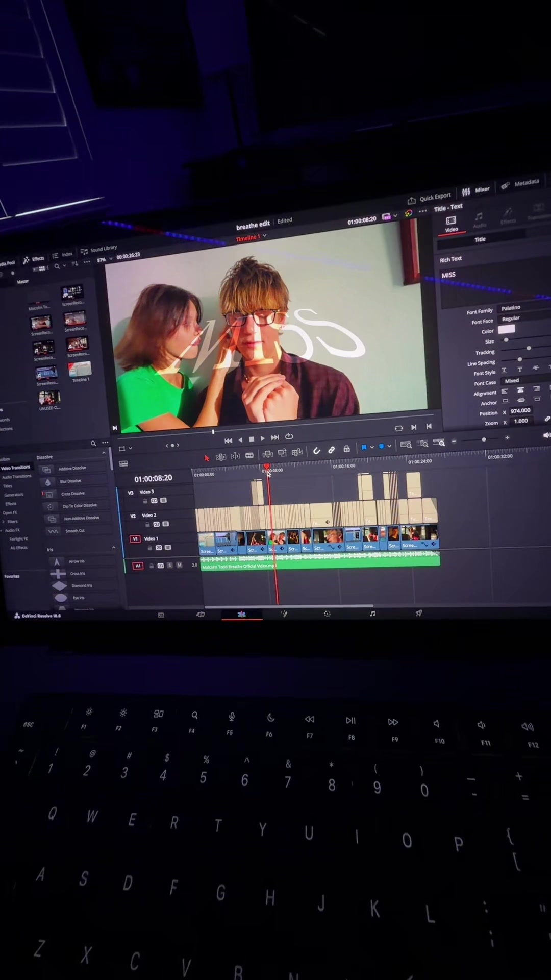Select the Blur Dissolve transition
This screenshot has height=980, width=551.
click(x=70, y=481)
